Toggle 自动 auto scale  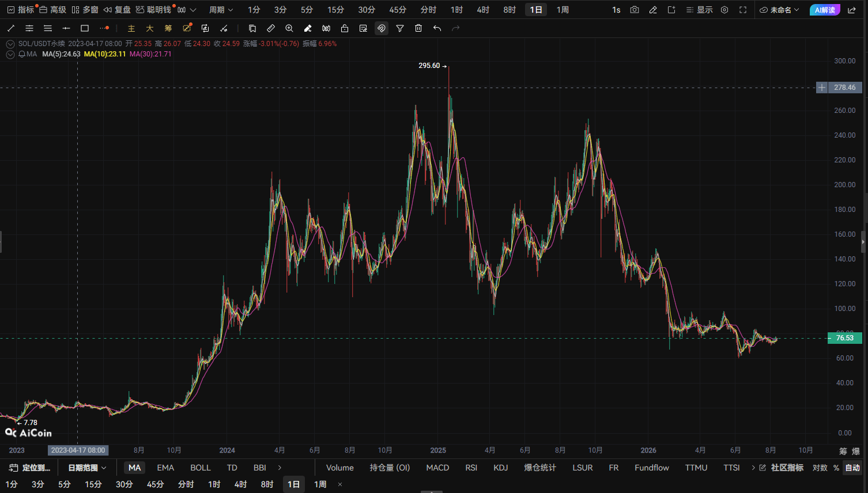click(852, 468)
